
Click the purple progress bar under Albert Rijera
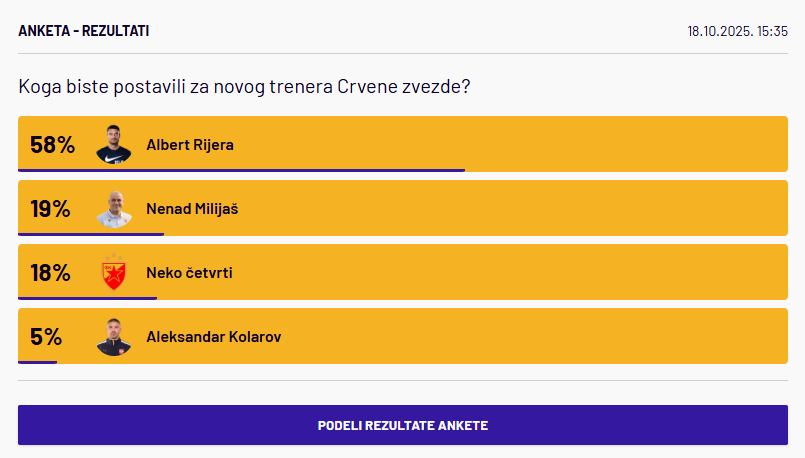(241, 170)
